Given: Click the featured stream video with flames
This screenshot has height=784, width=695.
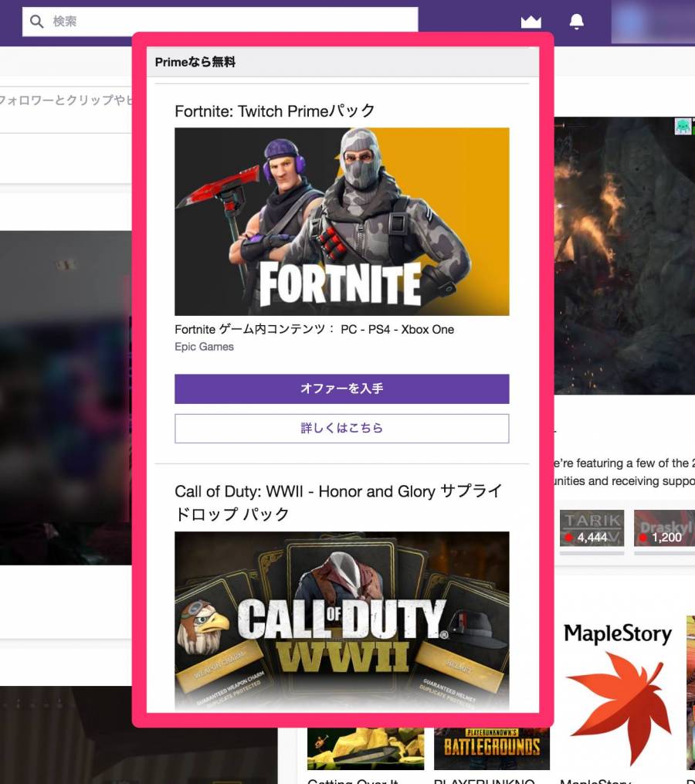Looking at the screenshot, I should click(x=624, y=256).
